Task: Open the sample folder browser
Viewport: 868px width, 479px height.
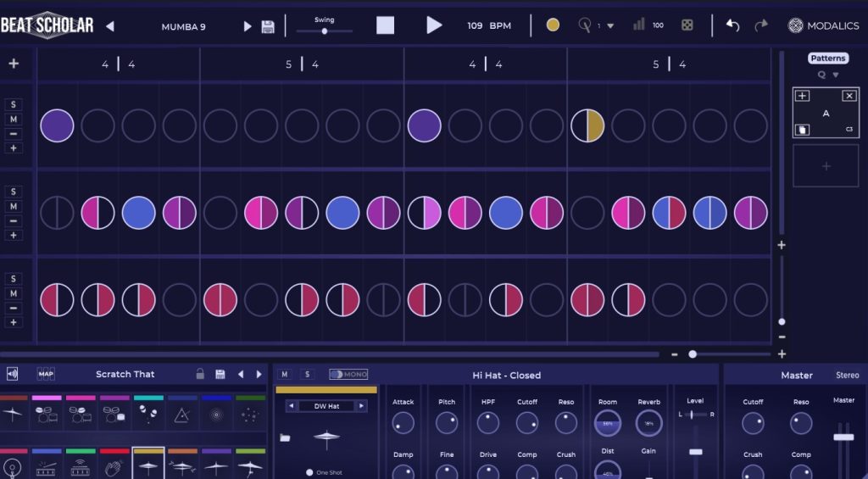Action: [x=285, y=437]
